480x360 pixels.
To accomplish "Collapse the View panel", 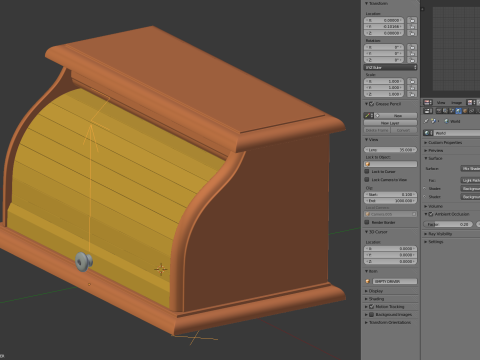I will [366, 139].
